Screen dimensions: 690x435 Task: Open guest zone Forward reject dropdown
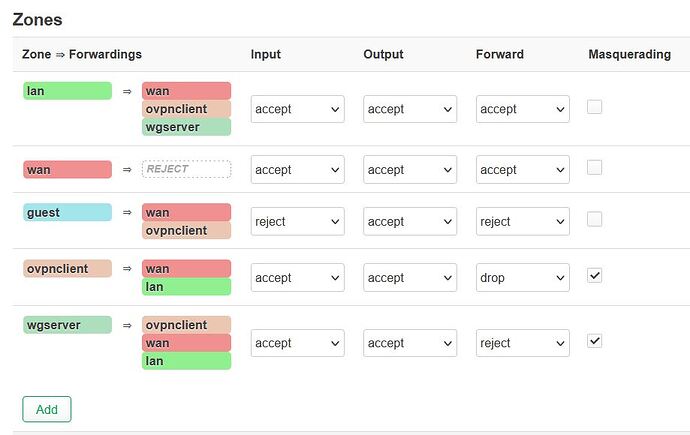click(x=523, y=221)
